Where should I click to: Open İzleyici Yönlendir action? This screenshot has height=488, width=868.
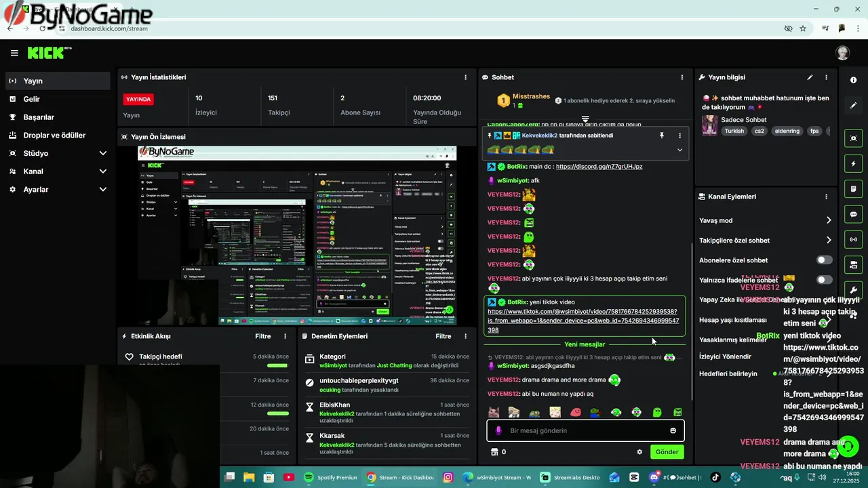[726, 357]
